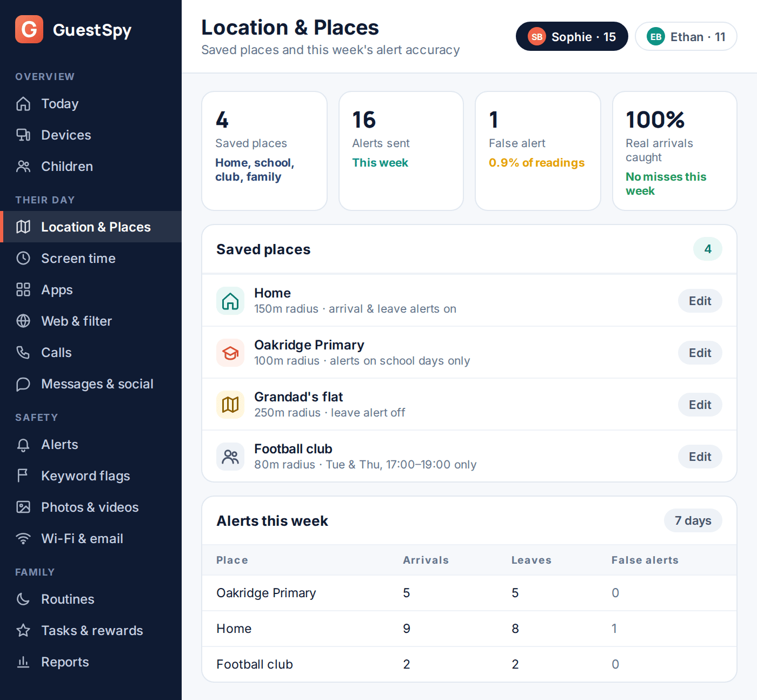This screenshot has width=757, height=700.
Task: Click the Wi-Fi & email wifi icon
Action: coord(23,539)
